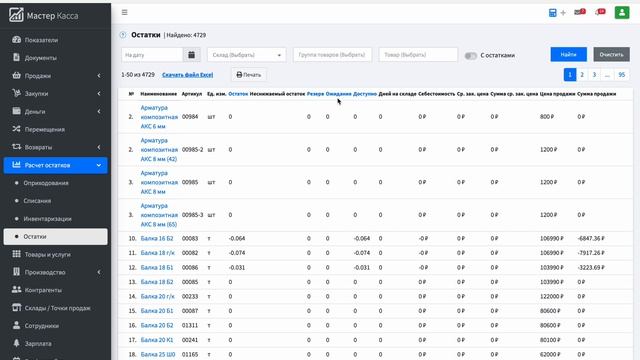
Task: Go to pagination page 2
Action: (x=582, y=75)
